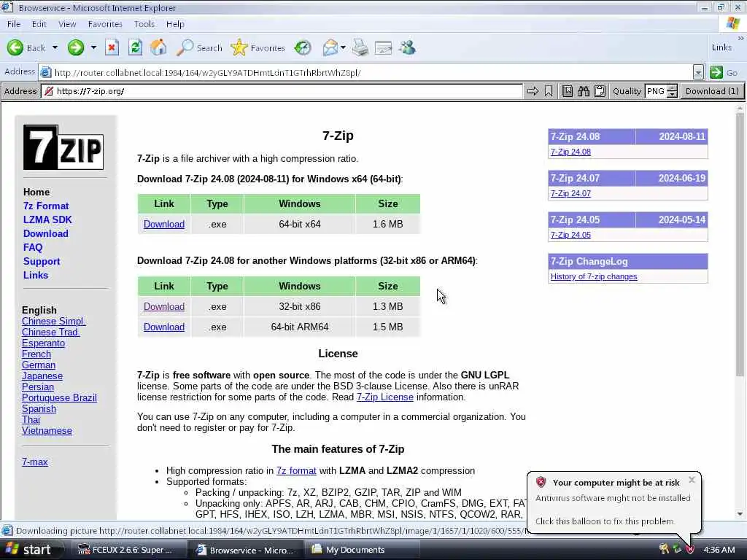747x560 pixels.
Task: Click the Stop loading icon
Action: coord(112,47)
